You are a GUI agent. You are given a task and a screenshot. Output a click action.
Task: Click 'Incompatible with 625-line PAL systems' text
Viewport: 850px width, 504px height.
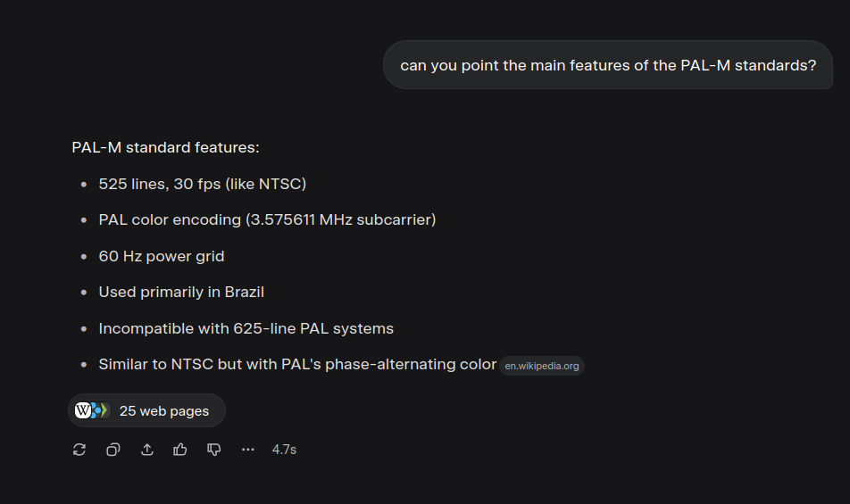[x=246, y=328]
